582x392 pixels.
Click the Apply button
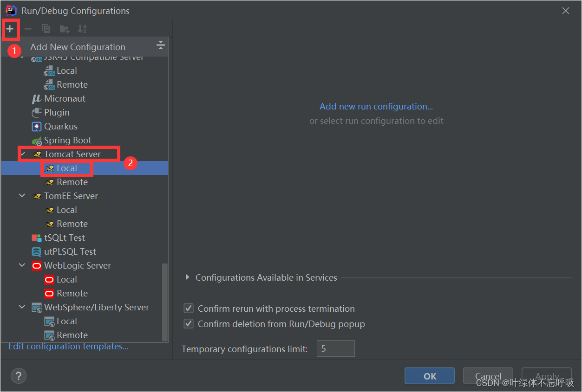(x=547, y=376)
